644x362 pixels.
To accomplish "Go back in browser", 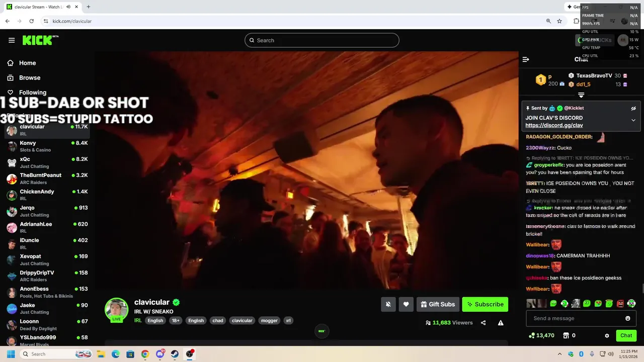I will click(x=7, y=21).
